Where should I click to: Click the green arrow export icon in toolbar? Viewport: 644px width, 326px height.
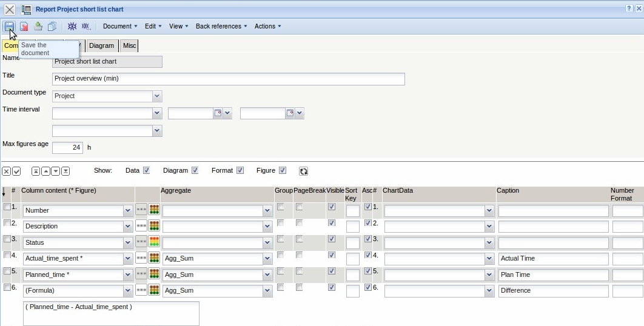pos(38,26)
